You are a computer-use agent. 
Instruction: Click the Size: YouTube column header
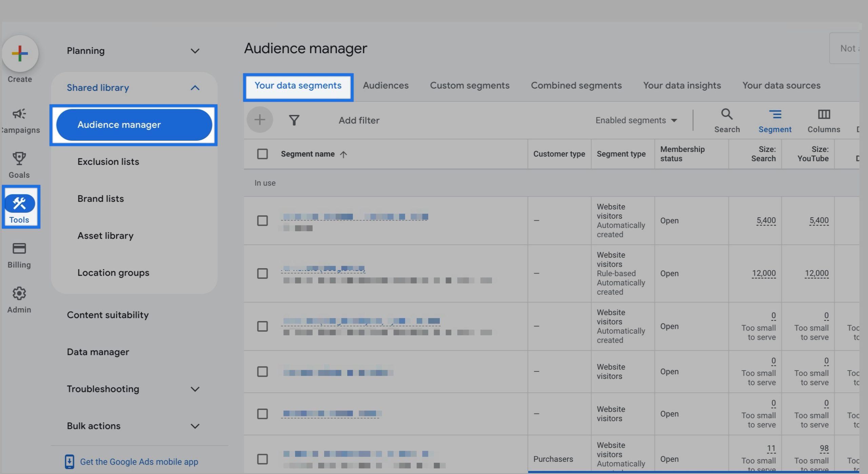point(813,154)
